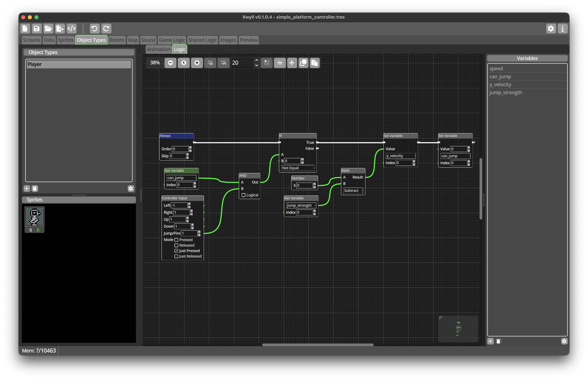Uncheck the Just Pressed mode checkbox
This screenshot has height=380, width=588.
176,251
